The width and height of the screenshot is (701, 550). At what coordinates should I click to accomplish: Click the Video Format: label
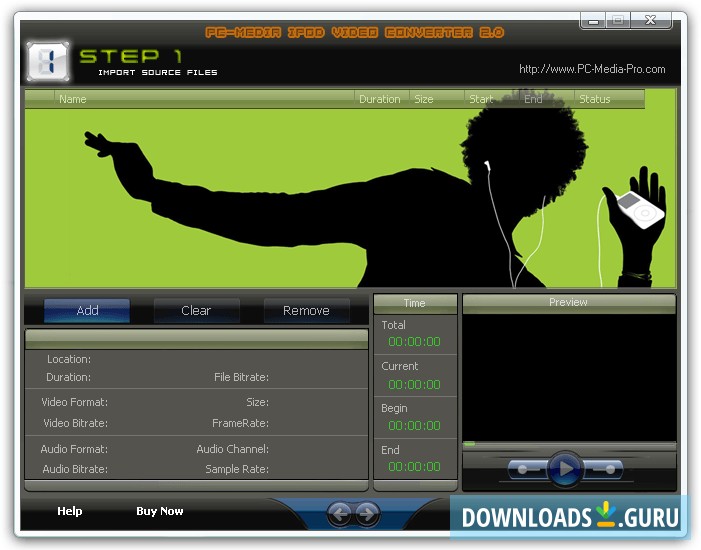tap(74, 402)
